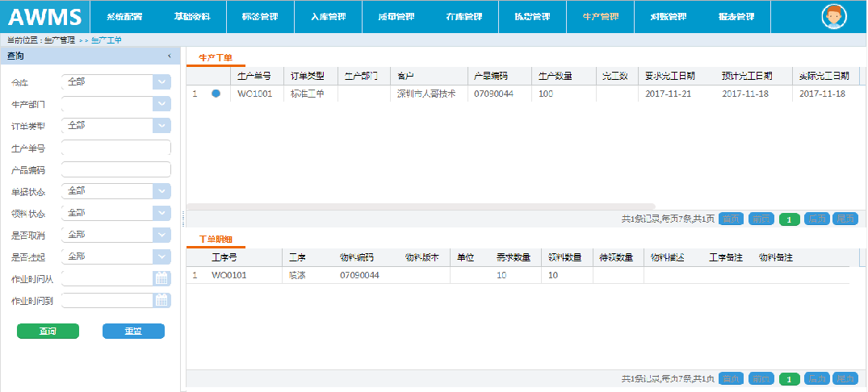
Task: Open the 生产部门 dropdown
Action: (x=161, y=104)
